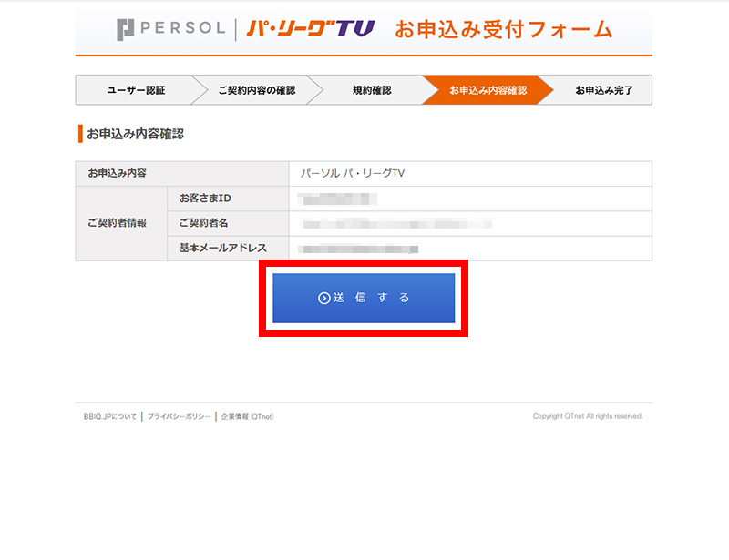Click the blurred ご契約者名 value
Screen dimensions: 729x560
396,224
